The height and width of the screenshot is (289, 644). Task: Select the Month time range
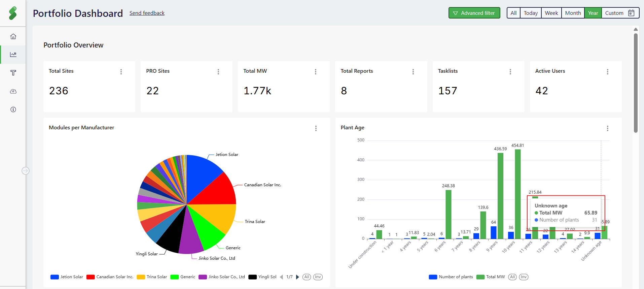(x=573, y=13)
